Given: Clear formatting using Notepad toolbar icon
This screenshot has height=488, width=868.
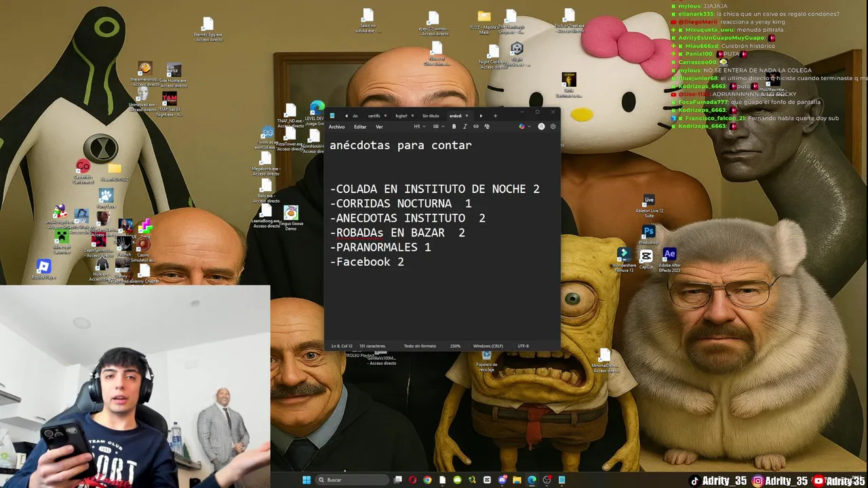Looking at the screenshot, I should tap(487, 127).
